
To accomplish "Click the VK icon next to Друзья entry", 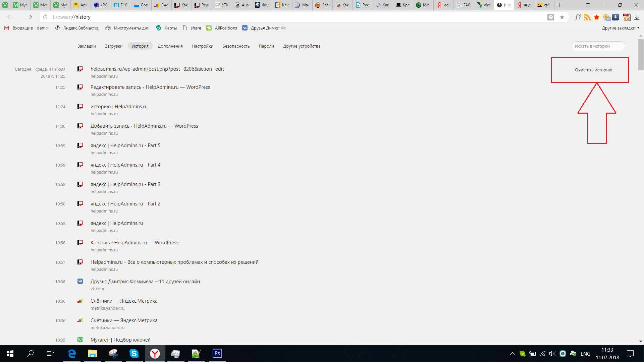I will pyautogui.click(x=80, y=282).
